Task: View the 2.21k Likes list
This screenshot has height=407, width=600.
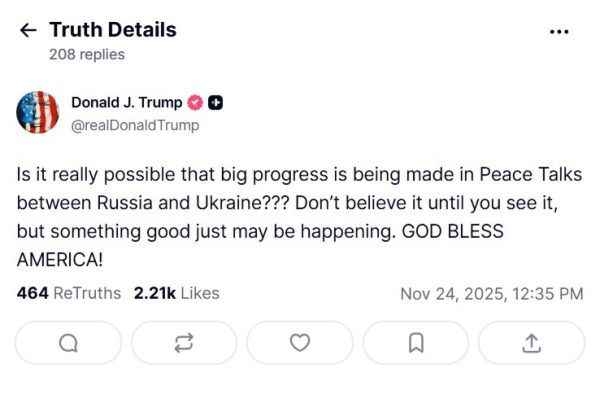Action: coord(176,293)
